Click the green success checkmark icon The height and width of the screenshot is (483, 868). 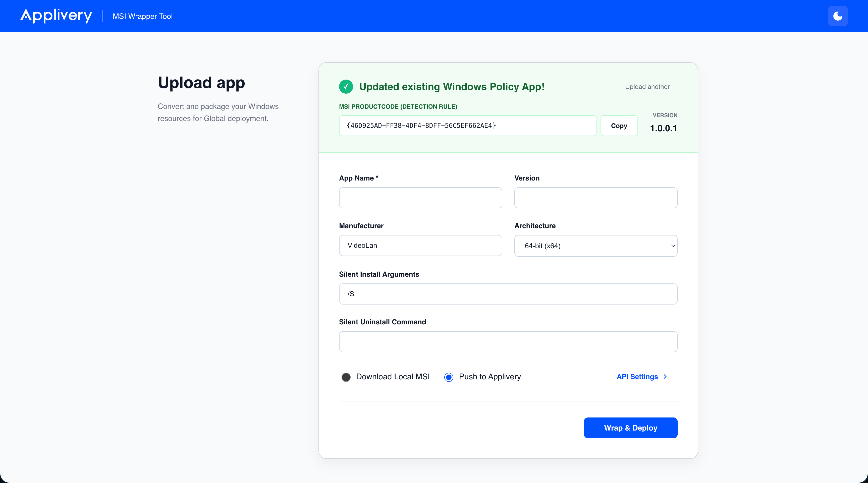[346, 87]
